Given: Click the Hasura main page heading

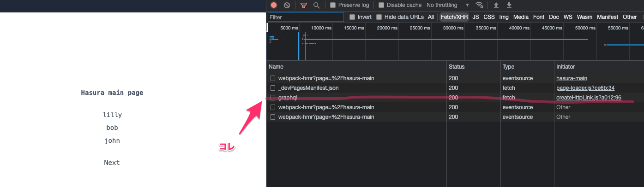Looking at the screenshot, I should click(x=112, y=93).
